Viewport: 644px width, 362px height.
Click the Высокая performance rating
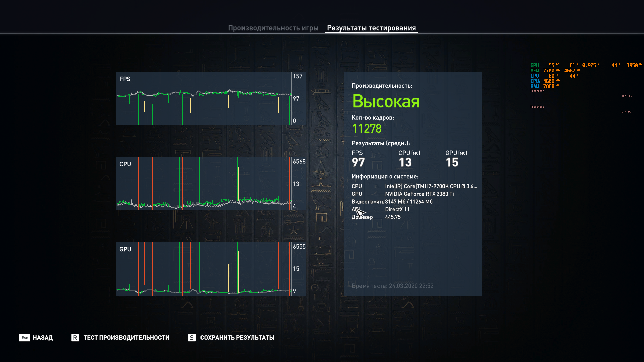point(386,101)
